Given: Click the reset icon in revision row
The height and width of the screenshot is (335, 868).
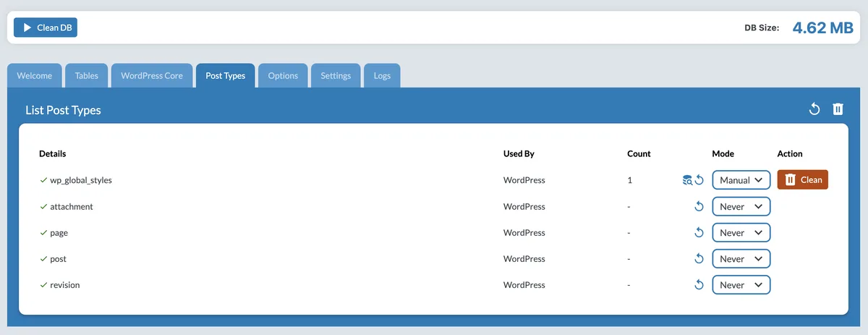Looking at the screenshot, I should 699,284.
